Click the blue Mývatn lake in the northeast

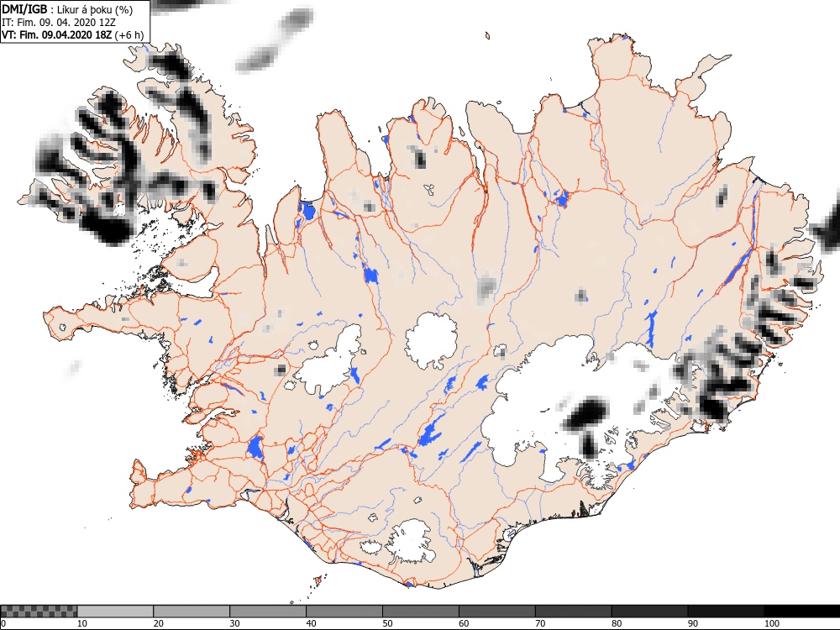(x=561, y=199)
